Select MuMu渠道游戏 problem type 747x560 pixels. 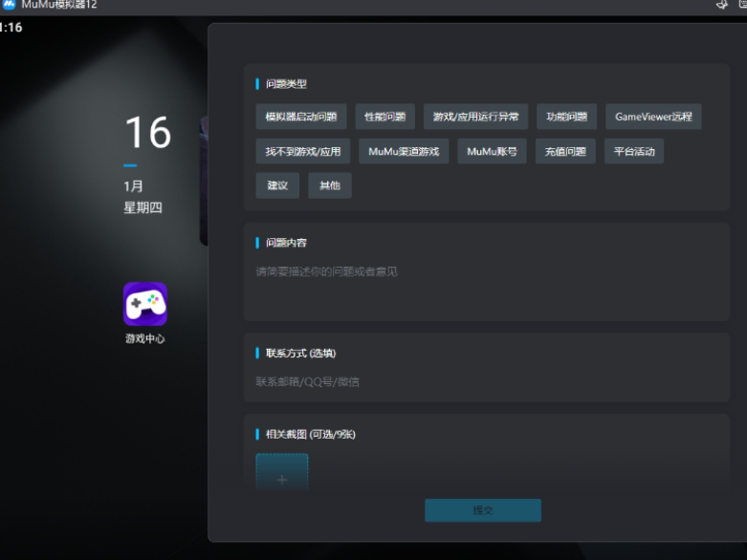pos(404,151)
